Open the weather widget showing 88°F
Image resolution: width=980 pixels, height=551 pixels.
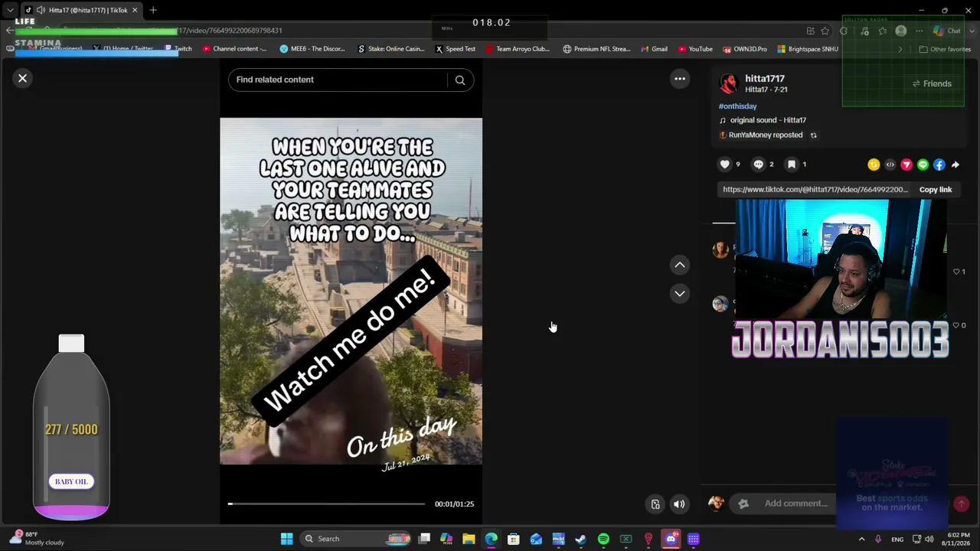[x=37, y=539]
